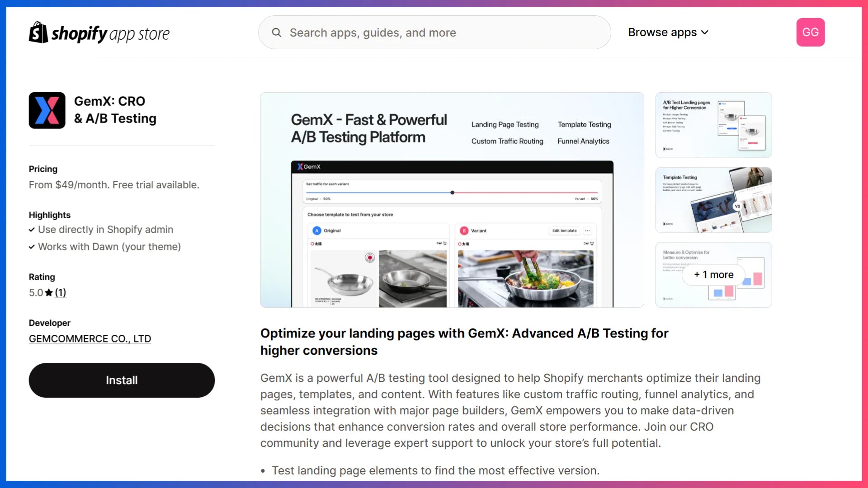Show the + 1 more screenshots
Viewport: 868px width, 488px height.
coord(713,275)
